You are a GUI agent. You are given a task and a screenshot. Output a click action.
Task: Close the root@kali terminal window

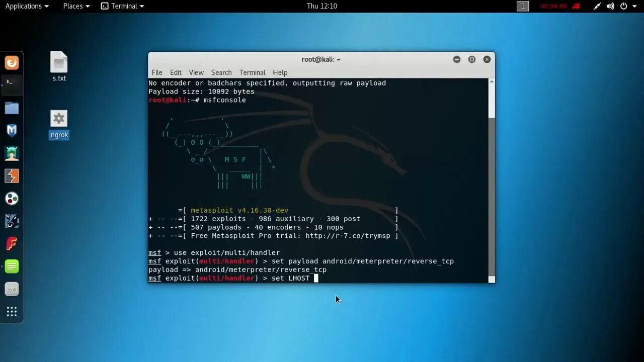[487, 59]
